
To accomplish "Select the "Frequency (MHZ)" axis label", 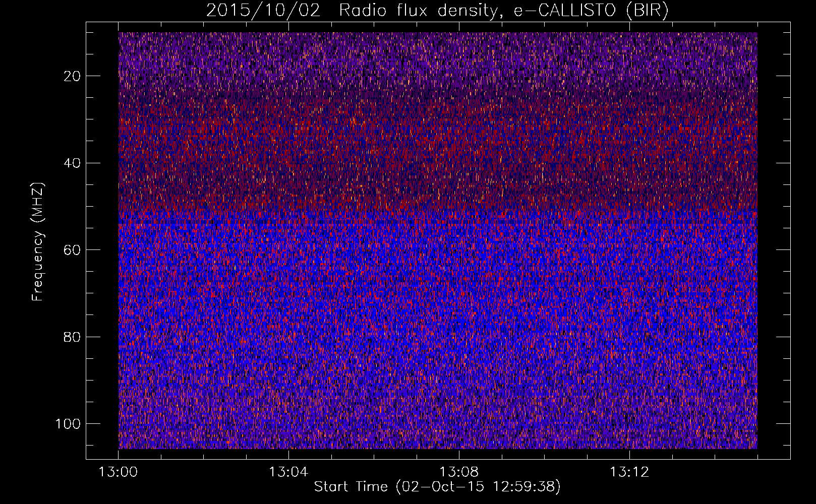I will pos(38,242).
